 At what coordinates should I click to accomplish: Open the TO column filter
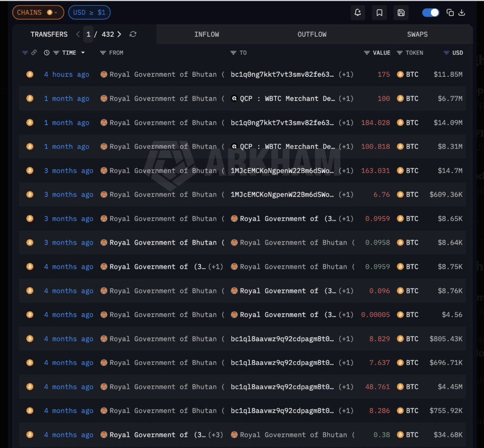[234, 53]
